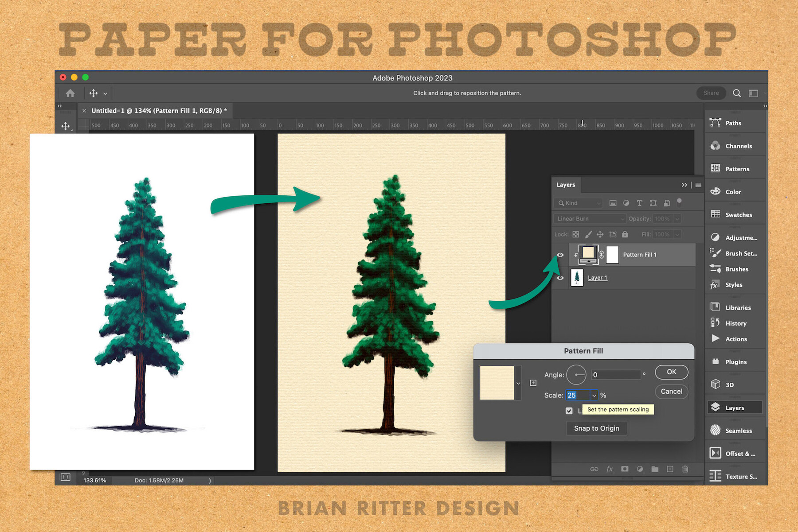The image size is (798, 532).
Task: Uncheck the Link with Layer checkbox
Action: tap(569, 411)
